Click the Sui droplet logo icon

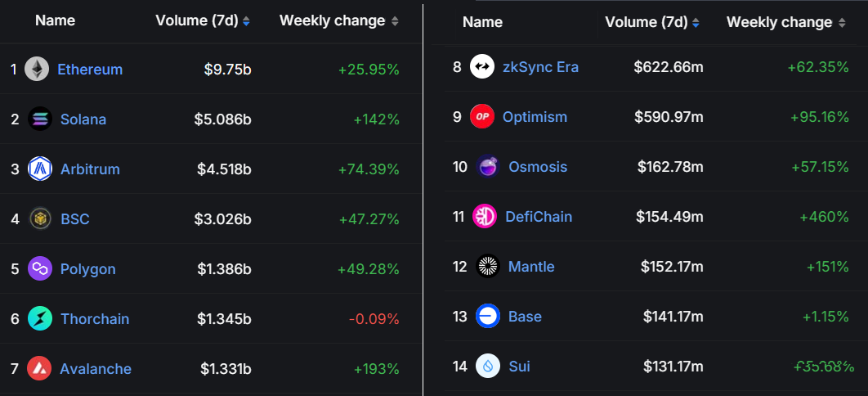[x=488, y=366]
